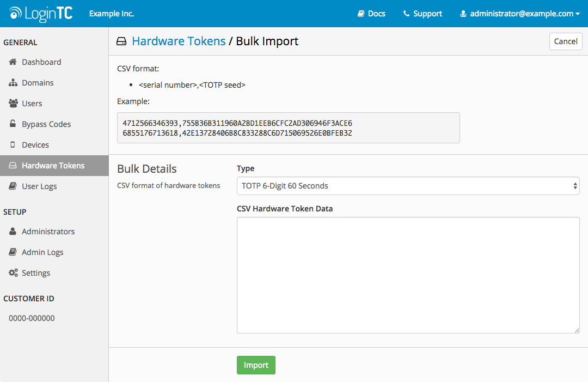Click the example CSV code block
The width and height of the screenshot is (588, 382).
coord(289,128)
